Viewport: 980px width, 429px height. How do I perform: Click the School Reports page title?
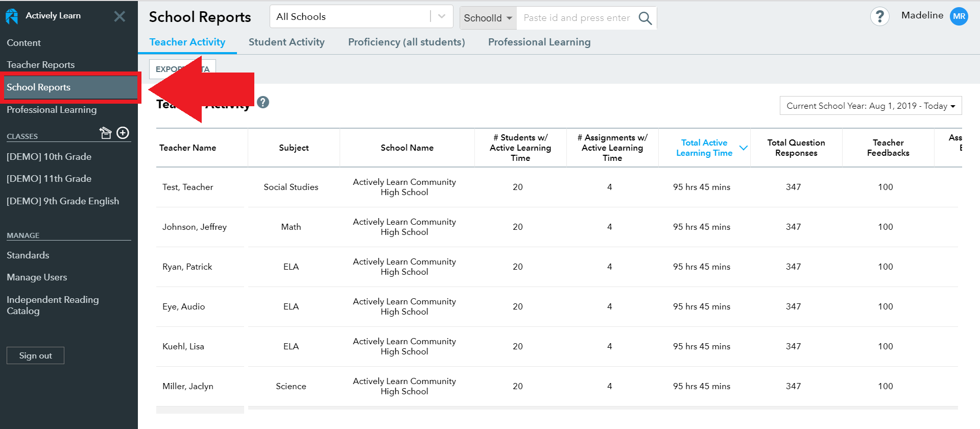click(x=200, y=17)
